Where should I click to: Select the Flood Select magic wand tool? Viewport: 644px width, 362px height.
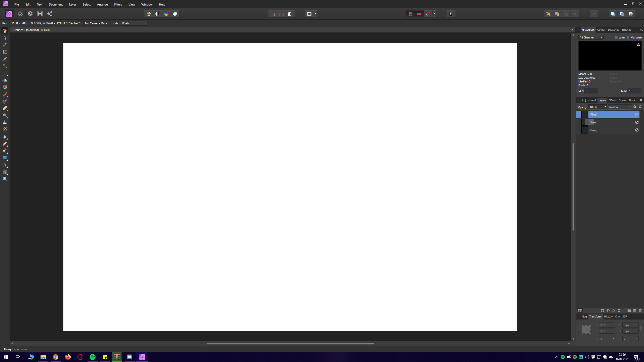[x=5, y=66]
